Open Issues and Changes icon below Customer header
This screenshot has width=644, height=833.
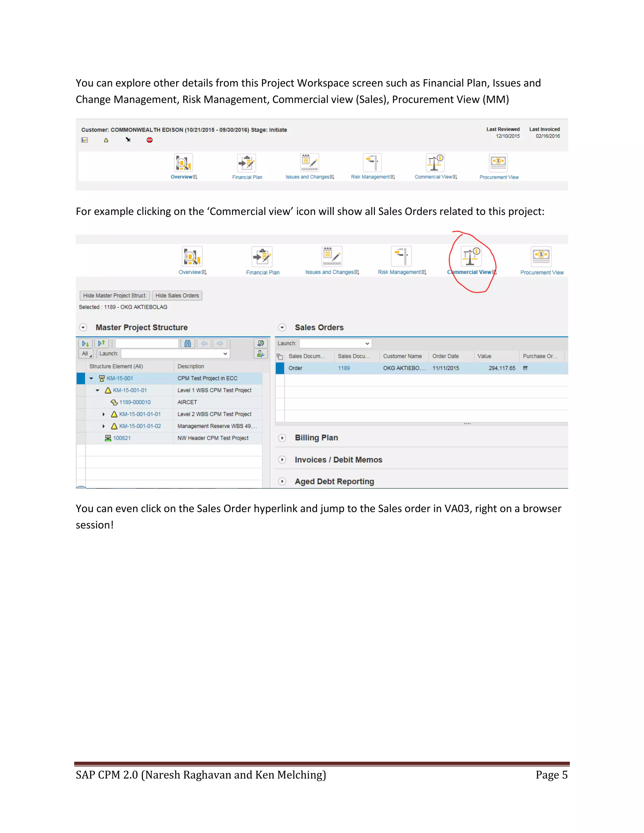tap(309, 163)
